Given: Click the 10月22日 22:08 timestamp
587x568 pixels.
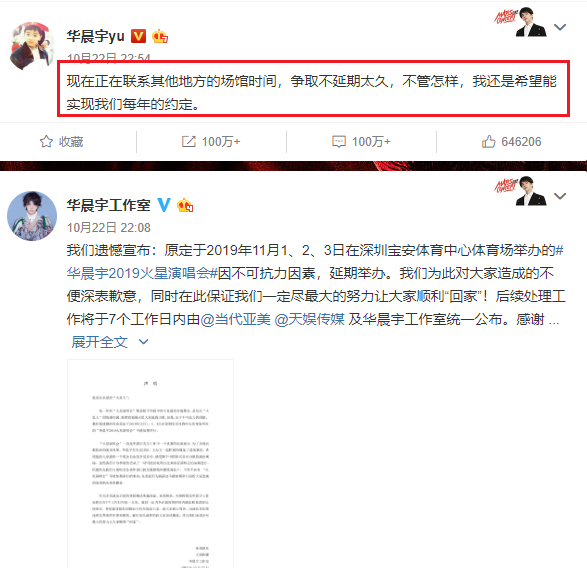Looking at the screenshot, I should [109, 227].
